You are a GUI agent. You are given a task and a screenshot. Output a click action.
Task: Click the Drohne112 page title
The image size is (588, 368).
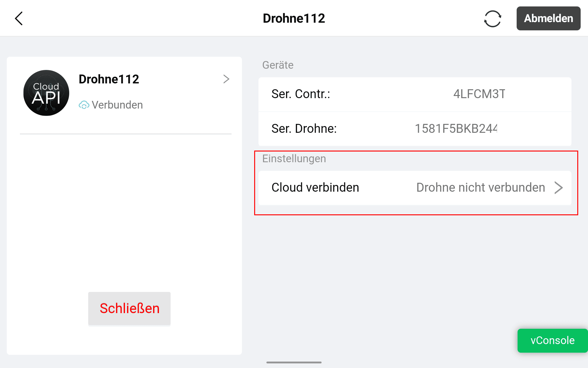pyautogui.click(x=294, y=18)
